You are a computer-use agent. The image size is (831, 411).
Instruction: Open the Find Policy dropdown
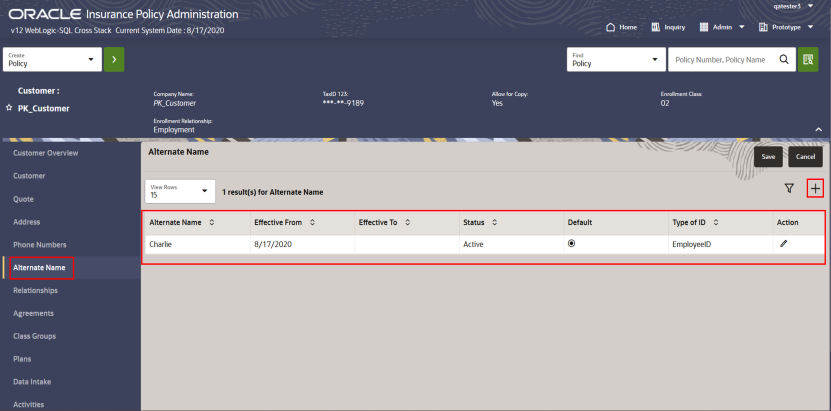[616, 59]
